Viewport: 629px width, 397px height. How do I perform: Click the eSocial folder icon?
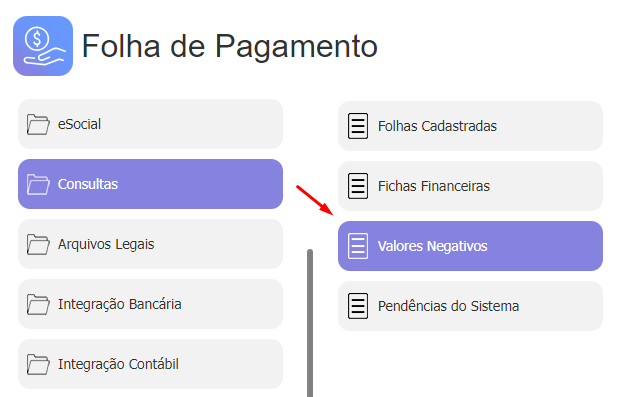point(38,124)
